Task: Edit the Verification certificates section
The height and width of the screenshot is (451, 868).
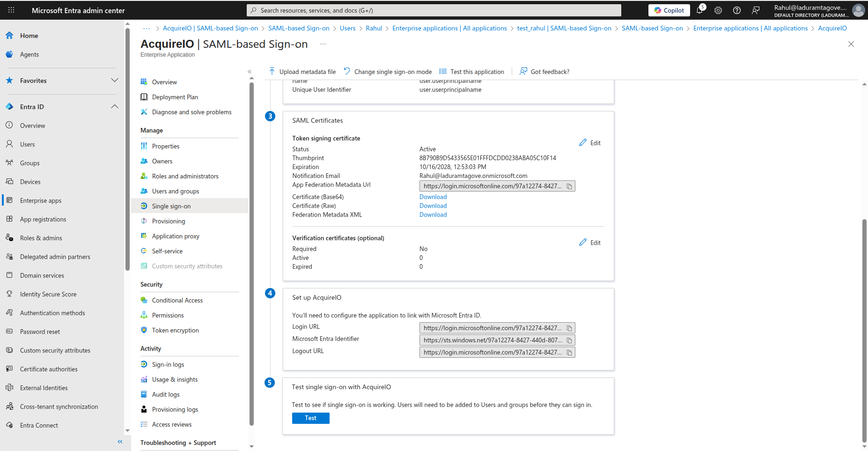Action: [x=590, y=243]
